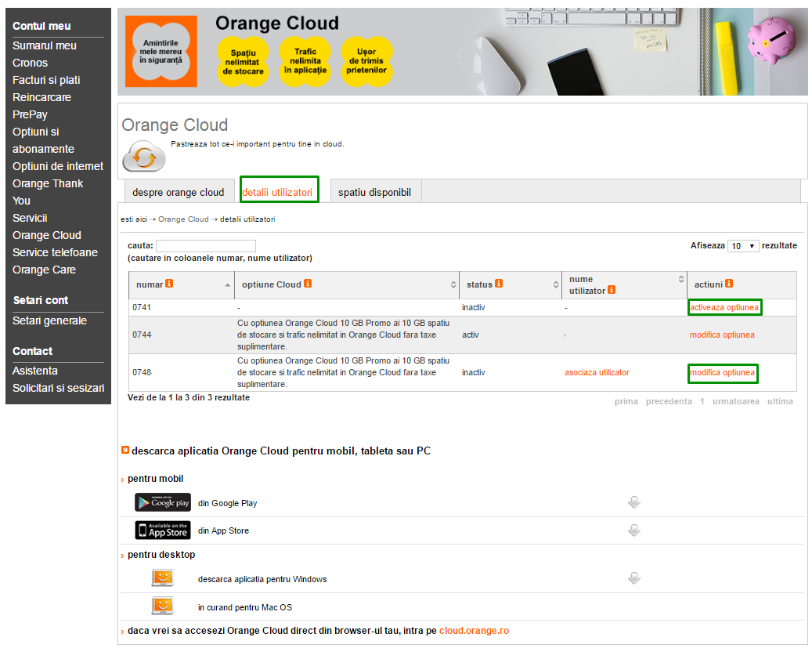The height and width of the screenshot is (648, 812).
Task: Sort table by nume utilizator column arrows
Action: 681,279
